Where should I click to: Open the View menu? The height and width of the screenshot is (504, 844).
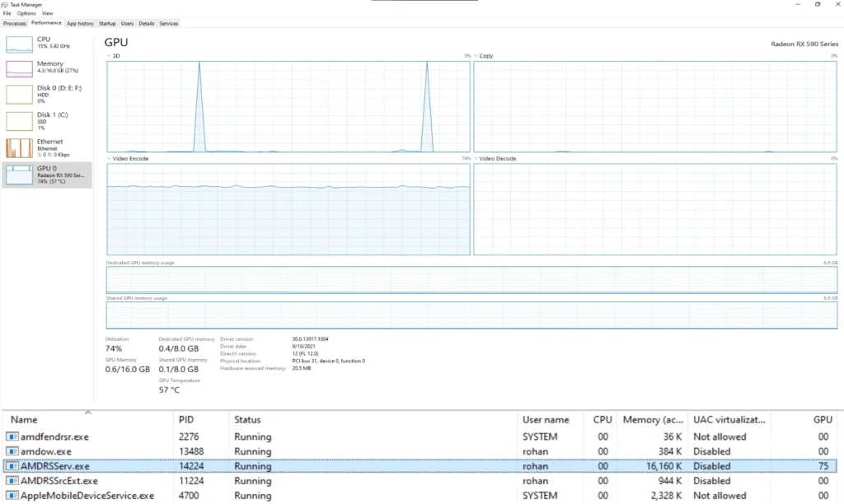pyautogui.click(x=47, y=14)
